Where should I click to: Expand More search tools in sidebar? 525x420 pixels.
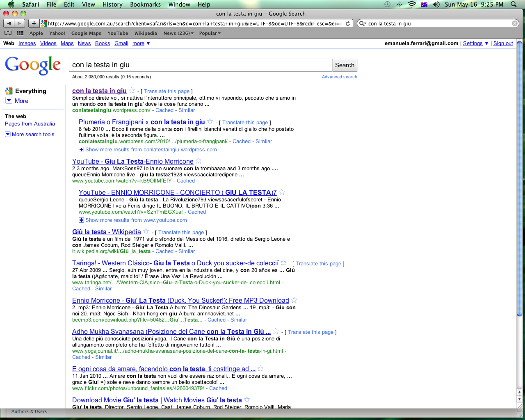pyautogui.click(x=8, y=135)
